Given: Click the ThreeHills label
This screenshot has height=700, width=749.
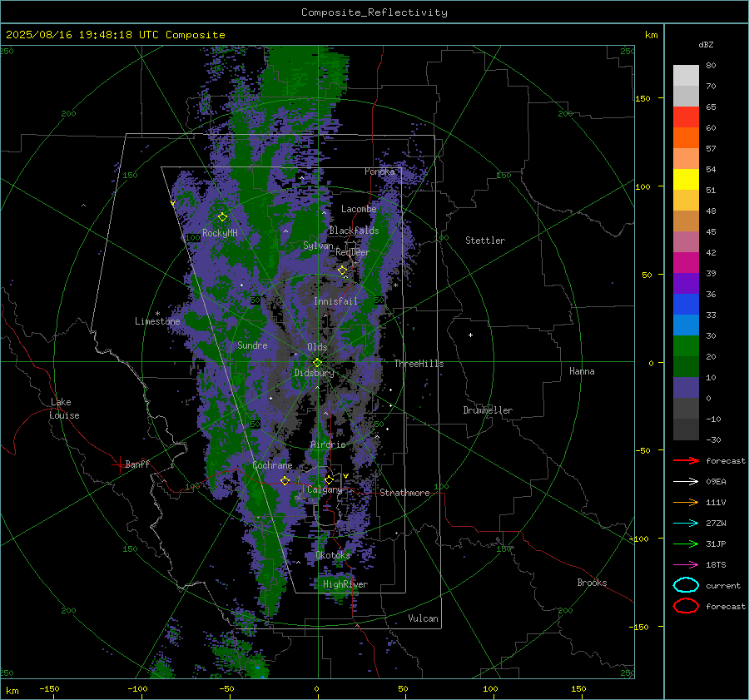Looking at the screenshot, I should (419, 364).
